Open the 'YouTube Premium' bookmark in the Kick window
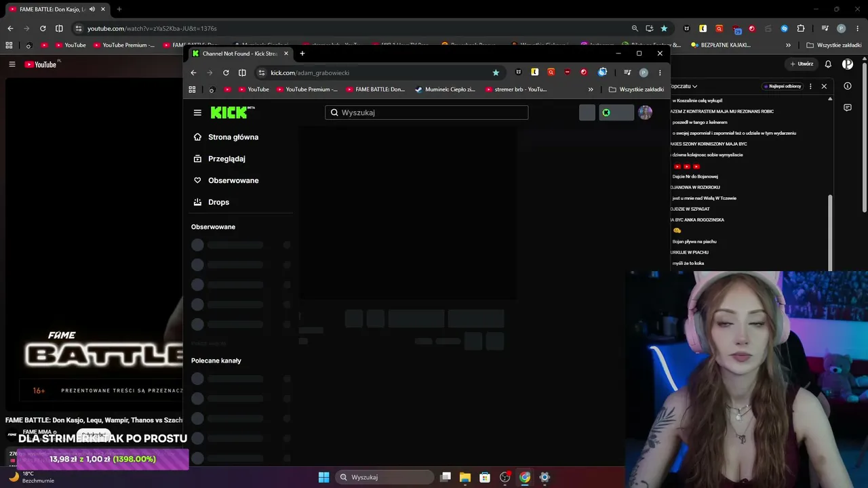Screen dimensions: 868x488 coord(306,89)
